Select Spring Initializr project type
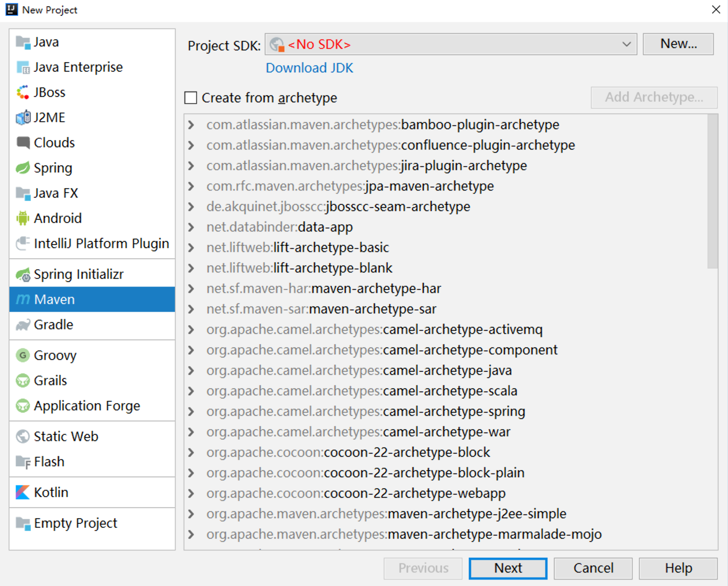This screenshot has width=728, height=586. point(92,274)
